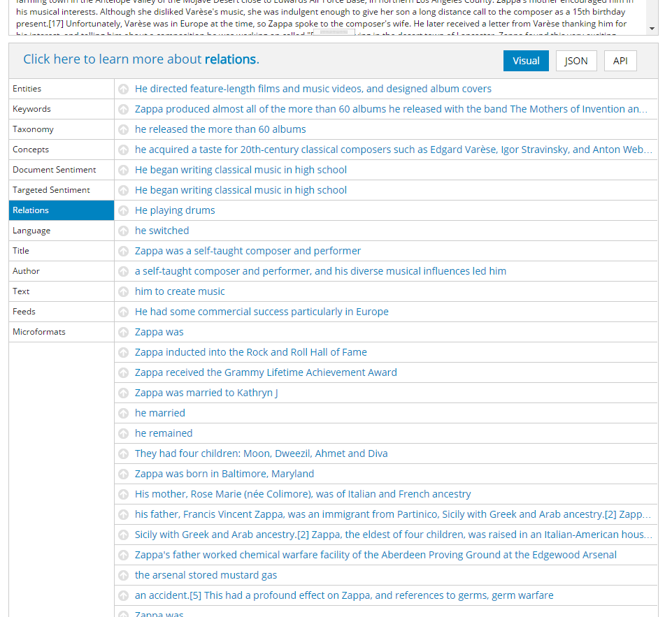Open the Feeds section

pos(62,311)
